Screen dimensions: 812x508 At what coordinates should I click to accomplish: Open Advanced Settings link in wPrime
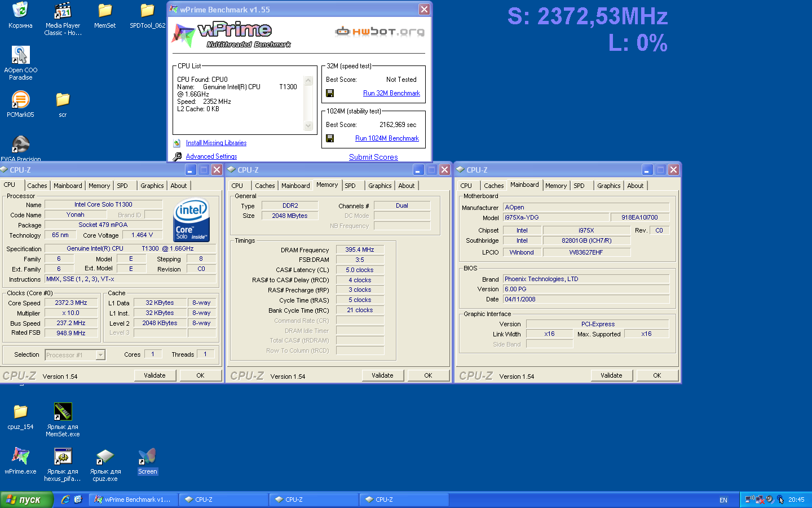[x=211, y=157]
